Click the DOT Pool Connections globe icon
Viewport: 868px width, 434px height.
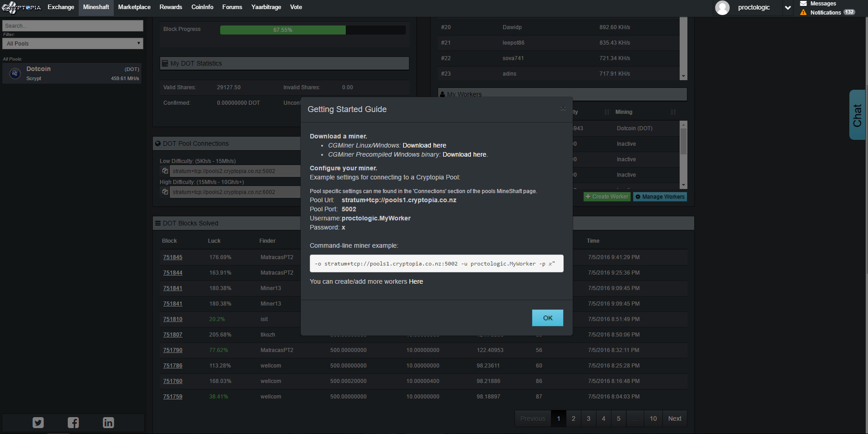click(x=158, y=143)
